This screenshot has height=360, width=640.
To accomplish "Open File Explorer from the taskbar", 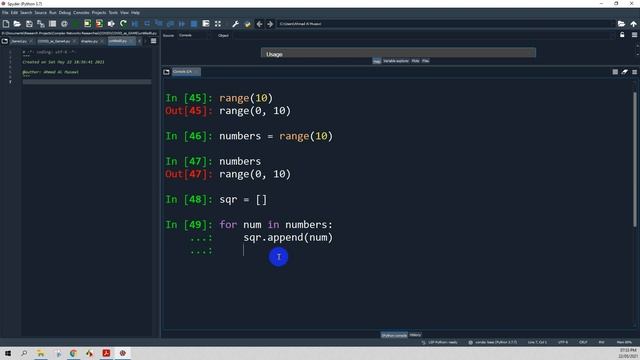I will pyautogui.click(x=40, y=353).
